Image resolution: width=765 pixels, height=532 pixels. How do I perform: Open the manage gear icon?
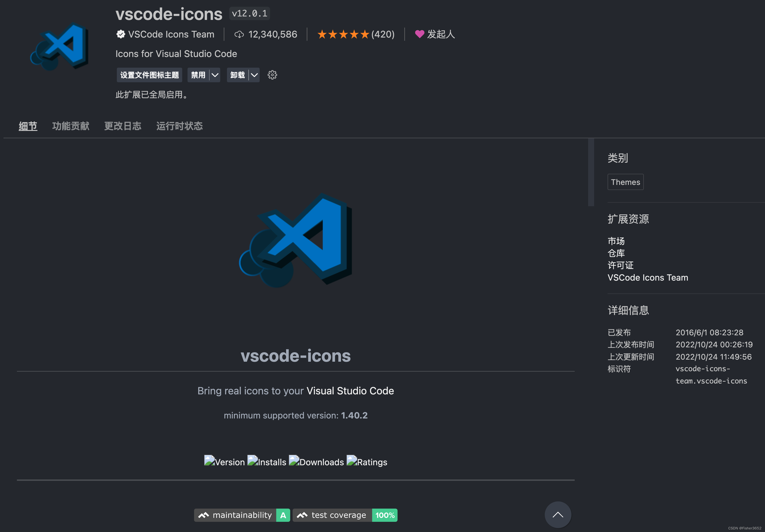click(x=272, y=75)
